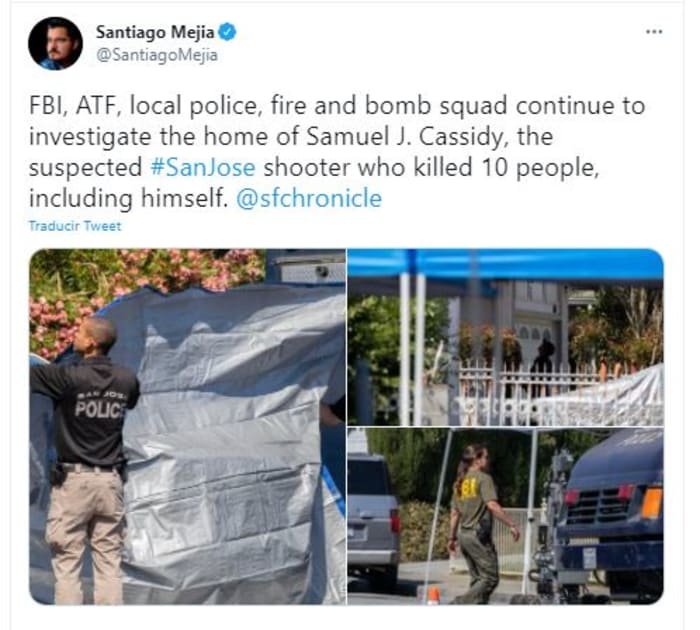Click the tweet body text paragraph
The height and width of the screenshot is (630, 700).
click(337, 152)
